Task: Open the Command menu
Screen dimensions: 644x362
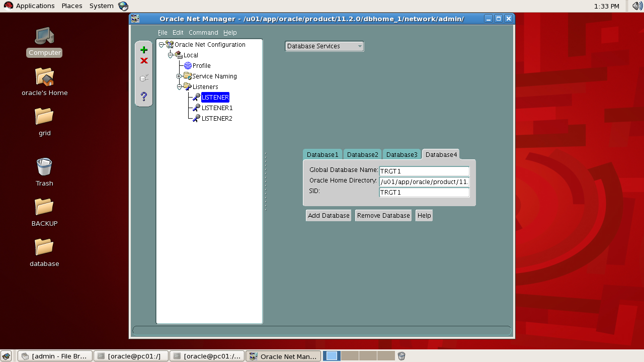Action: point(203,32)
